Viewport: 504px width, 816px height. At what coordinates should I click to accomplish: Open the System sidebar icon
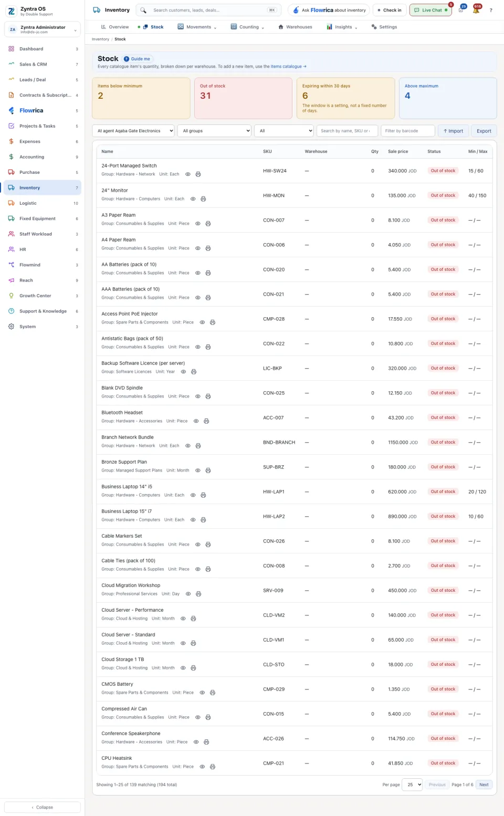11,327
